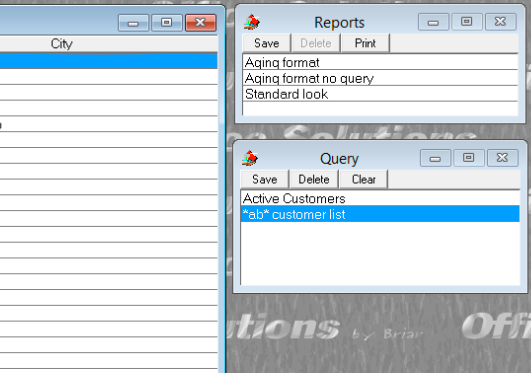Print the selected report
The width and height of the screenshot is (531, 373).
coord(365,43)
